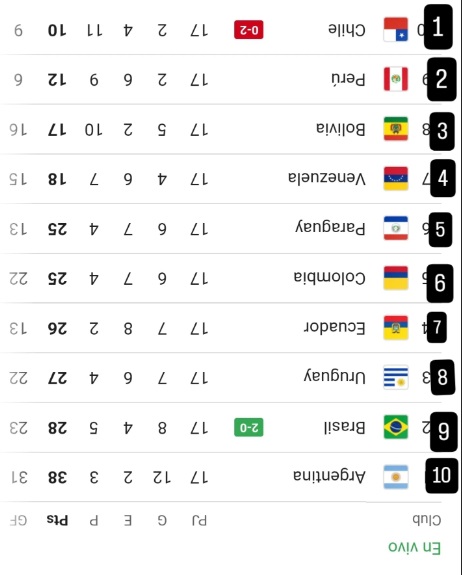This screenshot has width=462, height=575.
Task: Select the red 0-2 score badge
Action: coord(249,30)
